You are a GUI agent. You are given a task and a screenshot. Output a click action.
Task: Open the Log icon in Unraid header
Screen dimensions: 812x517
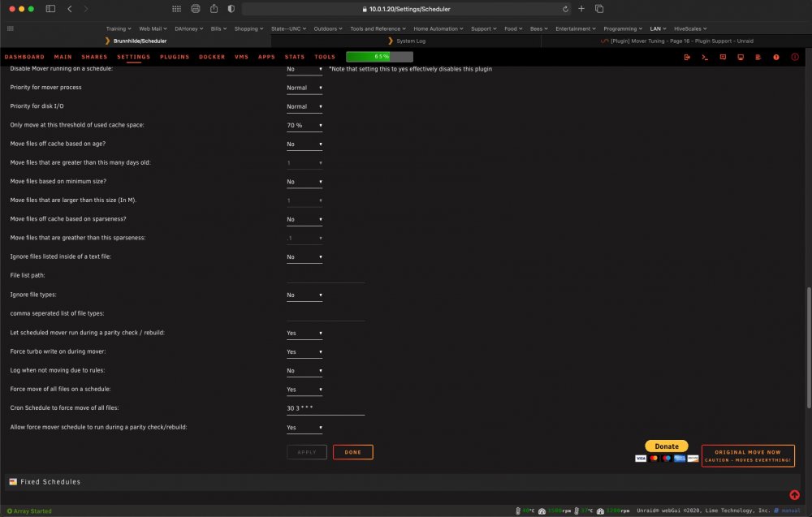click(758, 57)
